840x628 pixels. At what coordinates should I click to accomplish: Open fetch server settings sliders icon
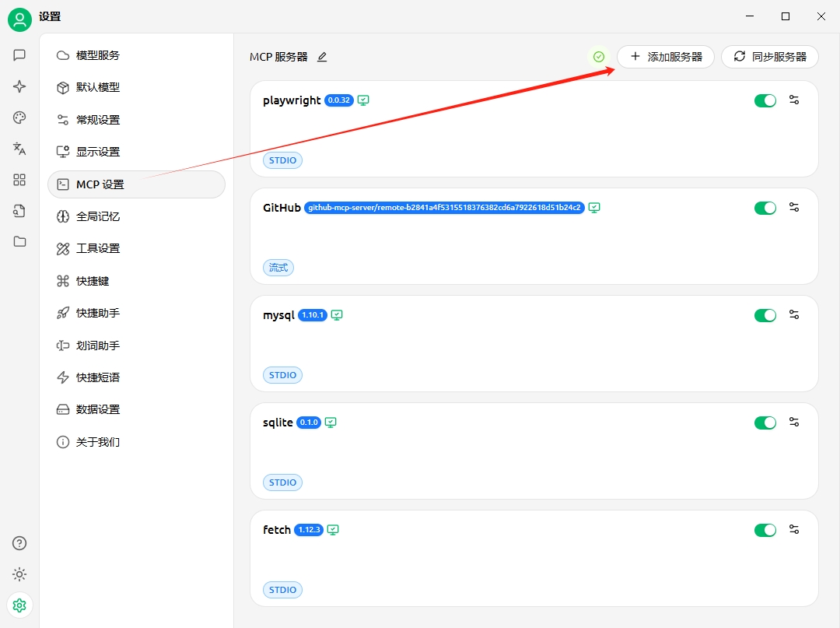794,529
